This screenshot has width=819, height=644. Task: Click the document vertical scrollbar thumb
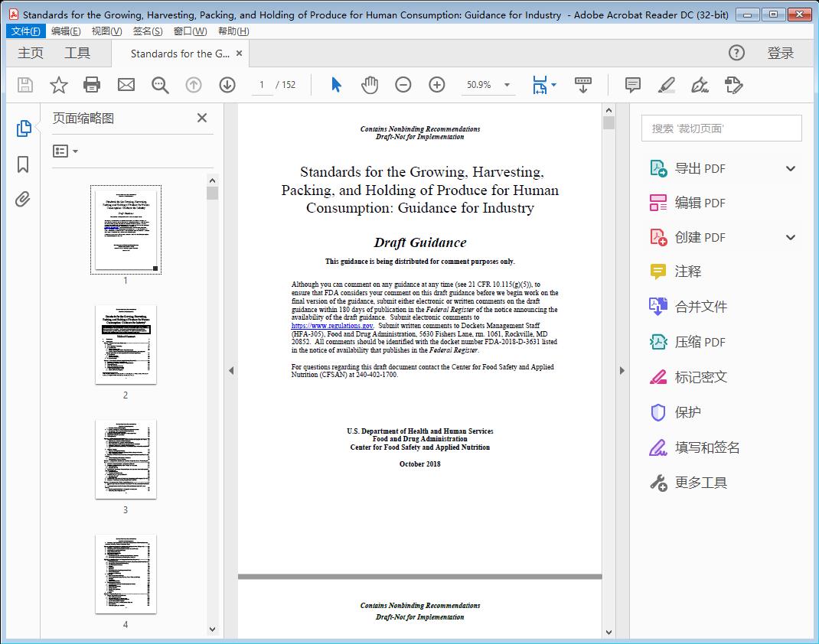(x=609, y=123)
